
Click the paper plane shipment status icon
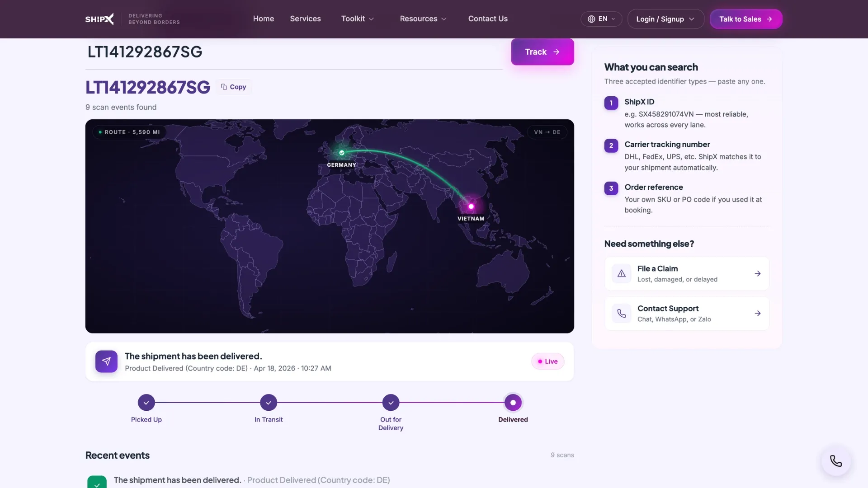click(x=106, y=361)
